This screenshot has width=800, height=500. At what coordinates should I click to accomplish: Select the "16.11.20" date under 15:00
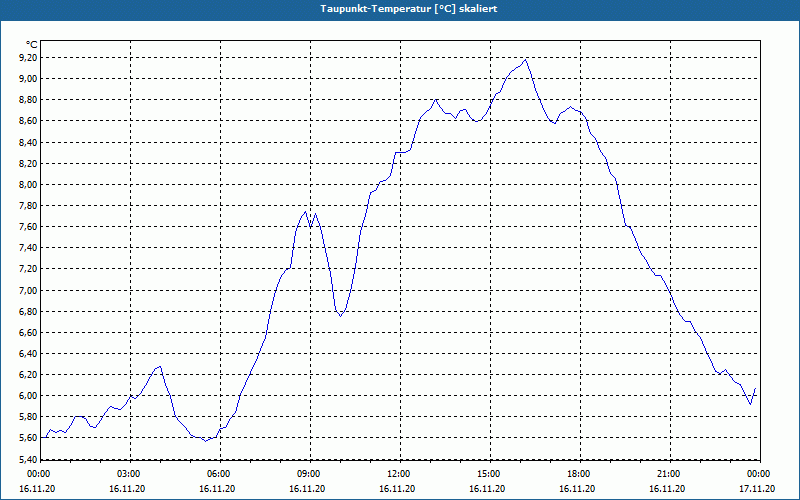click(488, 489)
